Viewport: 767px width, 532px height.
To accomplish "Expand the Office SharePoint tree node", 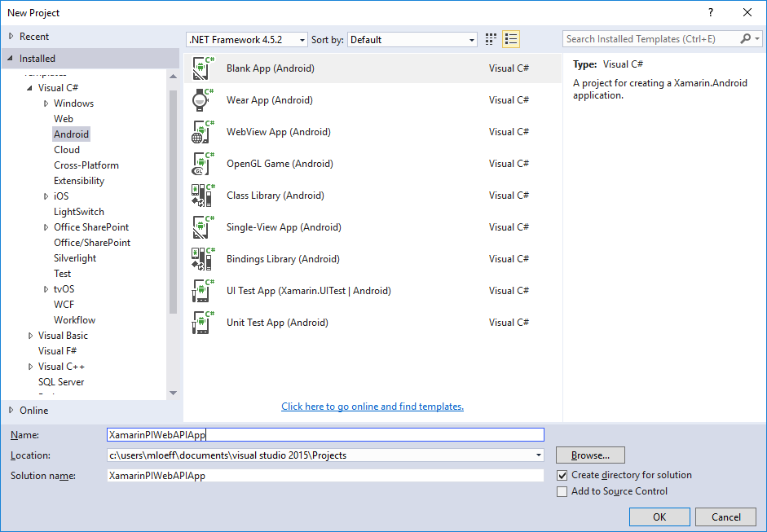I will [x=46, y=227].
